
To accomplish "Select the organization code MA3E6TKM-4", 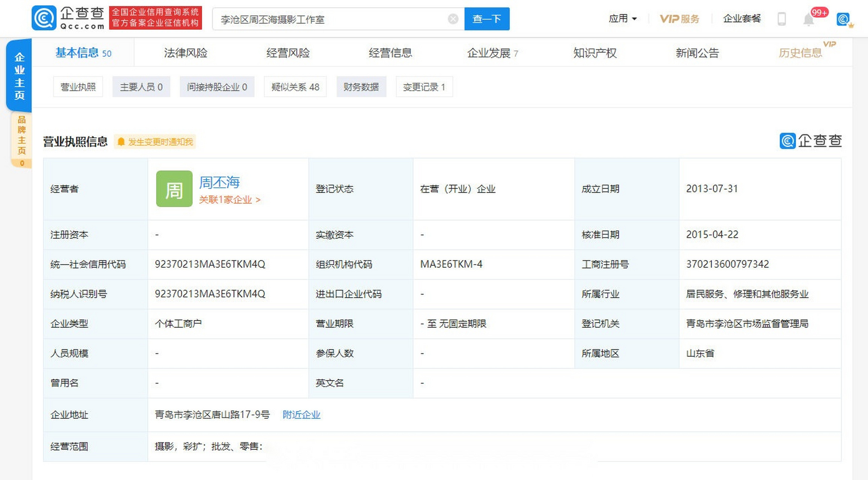I will coord(451,264).
